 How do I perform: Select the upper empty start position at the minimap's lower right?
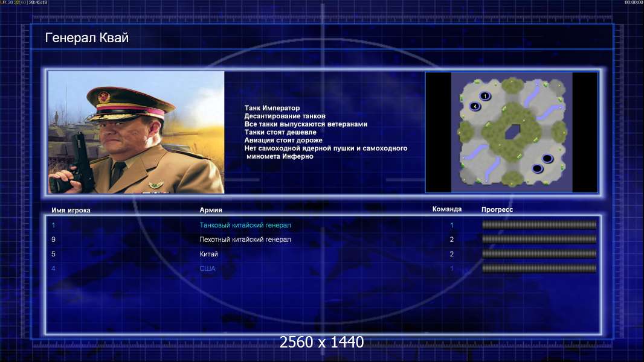tap(547, 158)
